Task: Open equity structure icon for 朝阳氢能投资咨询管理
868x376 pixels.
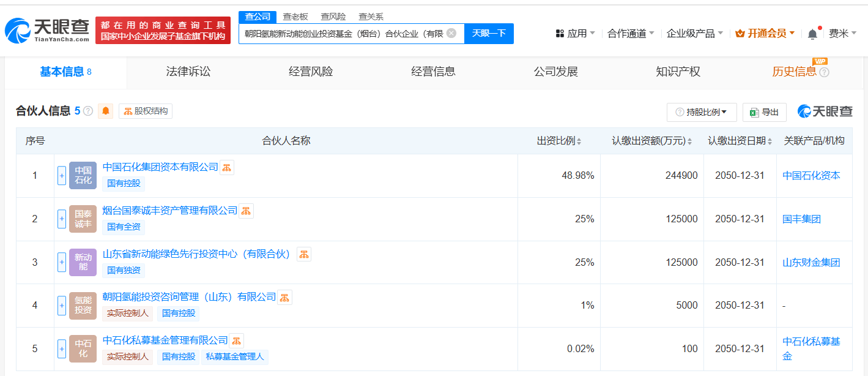Action: click(x=284, y=297)
